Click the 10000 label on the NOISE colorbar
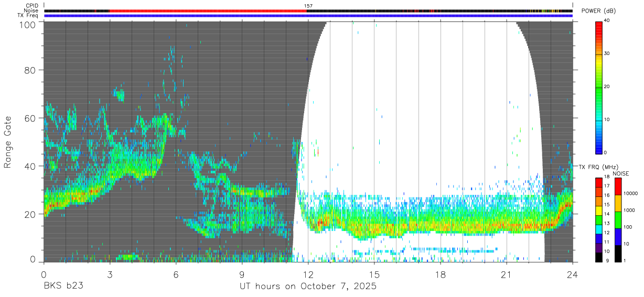 tap(631, 193)
